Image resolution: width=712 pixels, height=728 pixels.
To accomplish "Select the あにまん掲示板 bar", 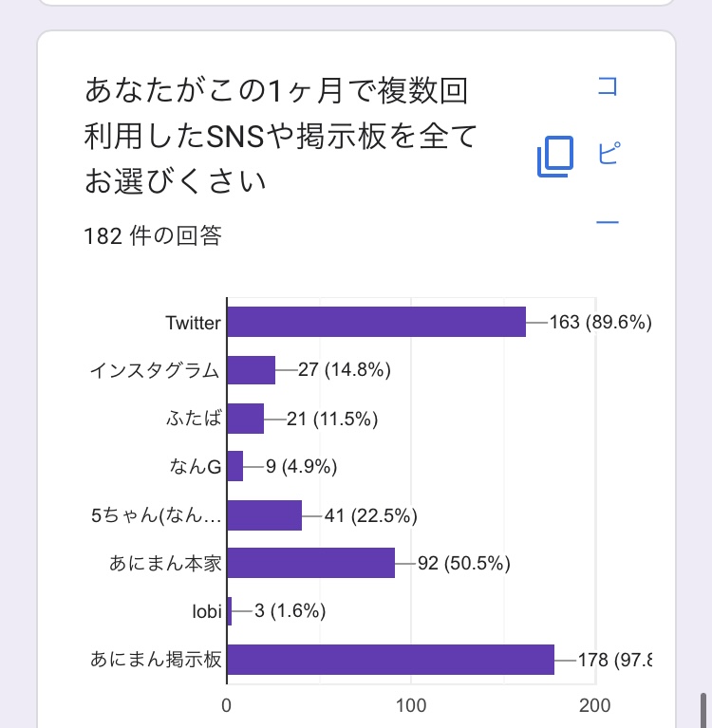I will click(390, 660).
